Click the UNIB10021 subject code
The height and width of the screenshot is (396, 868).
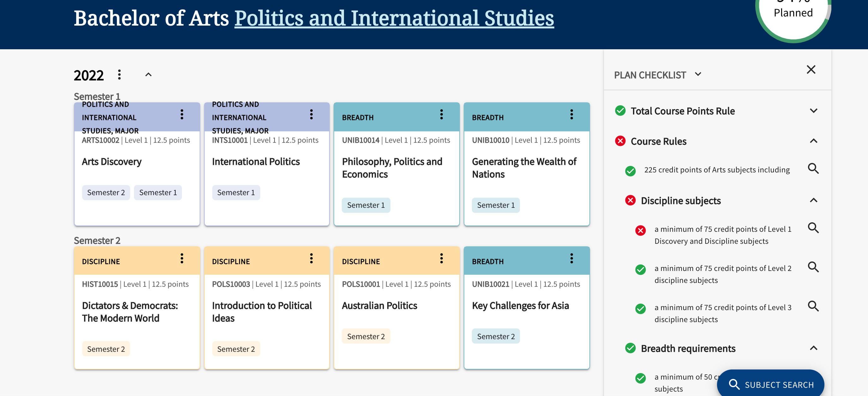pos(491,284)
